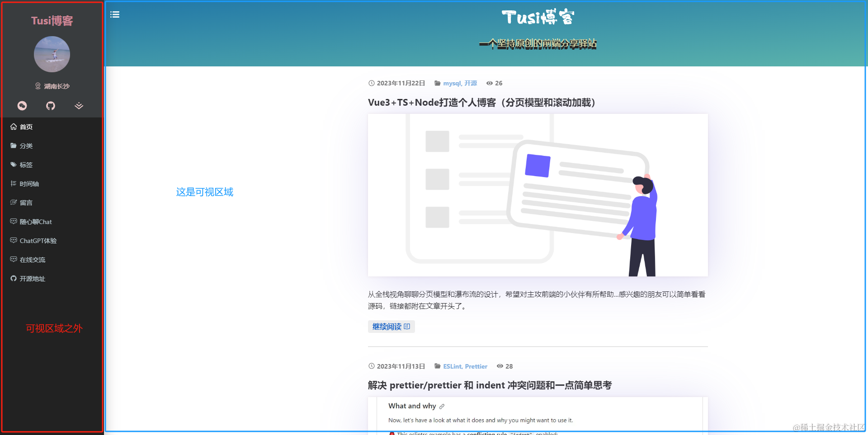Viewport: 868px width, 435px height.
Task: Toggle the hamburger menu icon in header
Action: click(115, 14)
